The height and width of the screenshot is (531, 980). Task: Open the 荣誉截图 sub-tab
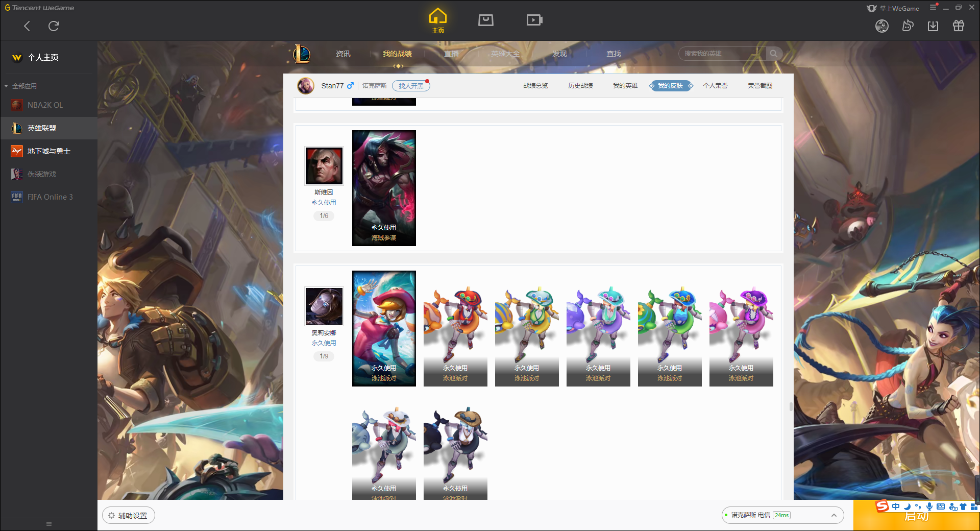tap(760, 86)
